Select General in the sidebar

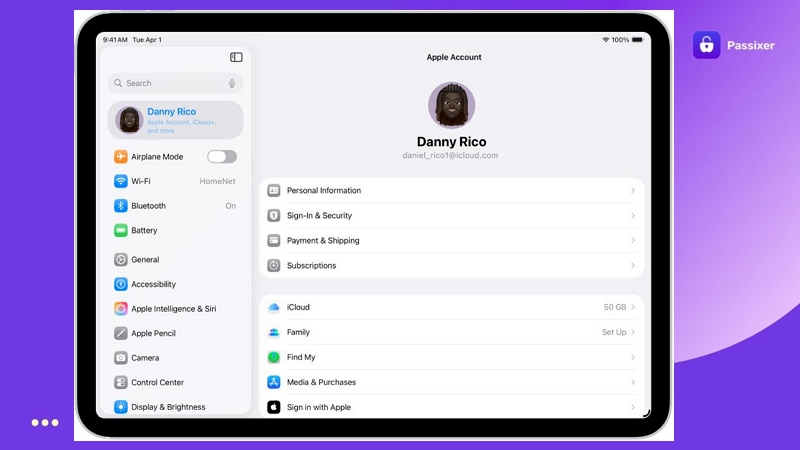[175, 260]
